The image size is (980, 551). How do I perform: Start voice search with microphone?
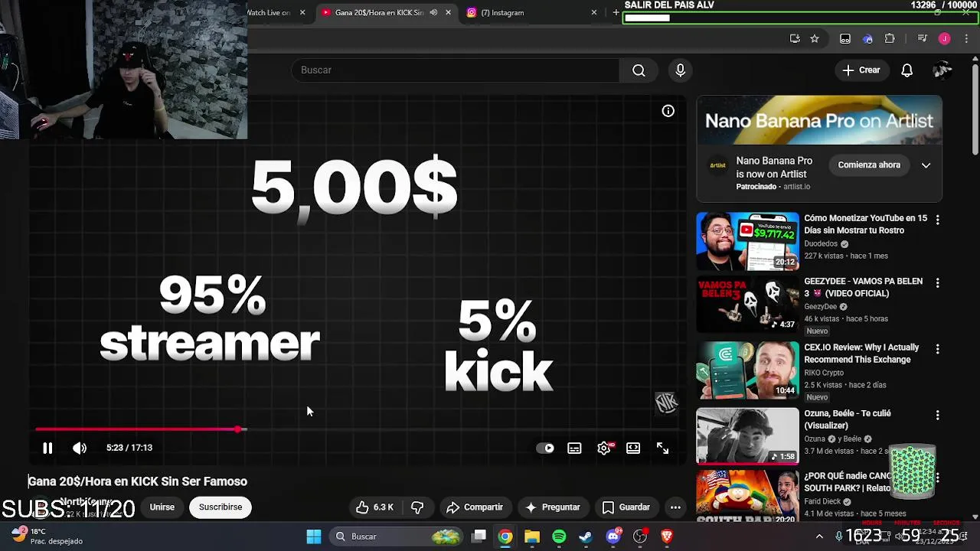(680, 70)
